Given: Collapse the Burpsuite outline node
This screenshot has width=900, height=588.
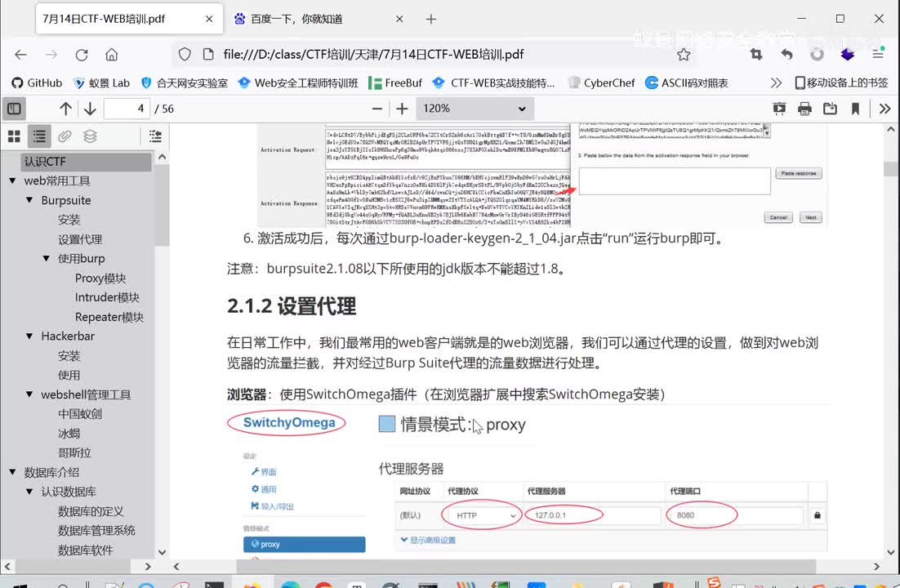Looking at the screenshot, I should pyautogui.click(x=29, y=200).
